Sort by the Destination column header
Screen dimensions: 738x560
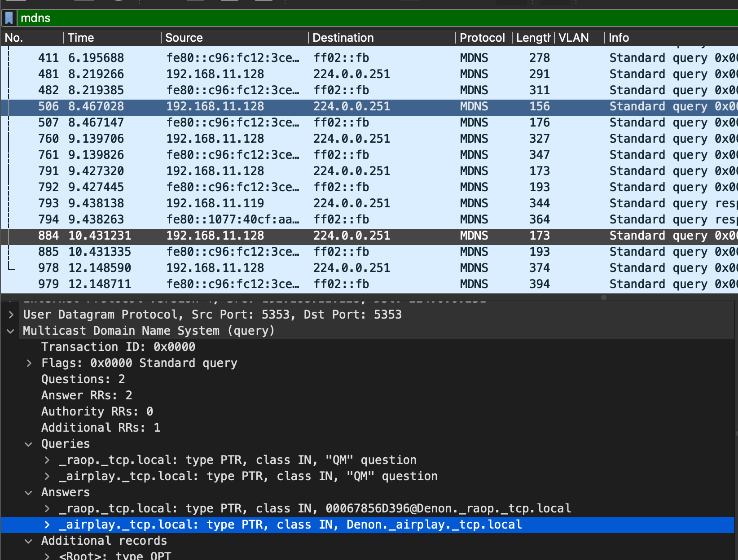[382, 38]
